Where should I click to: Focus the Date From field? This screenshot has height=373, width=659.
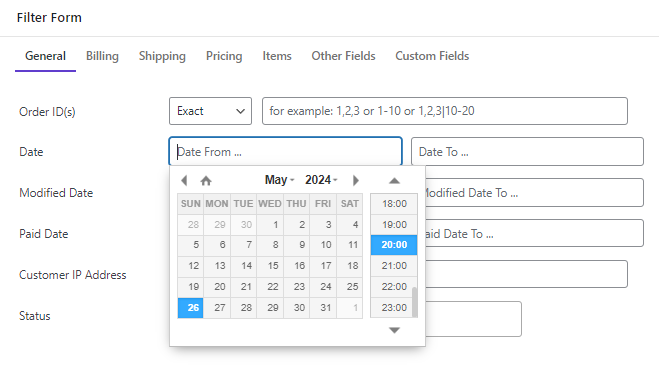[285, 151]
